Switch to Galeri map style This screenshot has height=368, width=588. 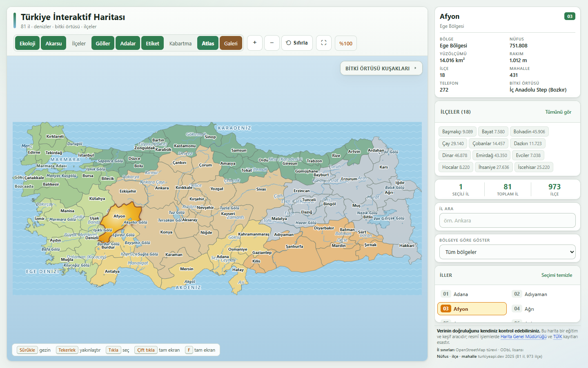click(x=231, y=43)
